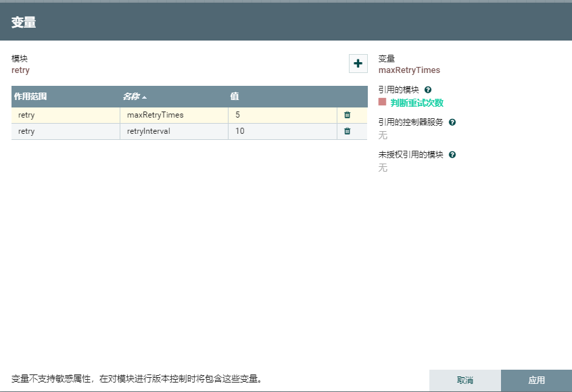Screen dimensions: 572x392
Task: Delete the retryInterval variable with trash icon
Action: coord(347,131)
